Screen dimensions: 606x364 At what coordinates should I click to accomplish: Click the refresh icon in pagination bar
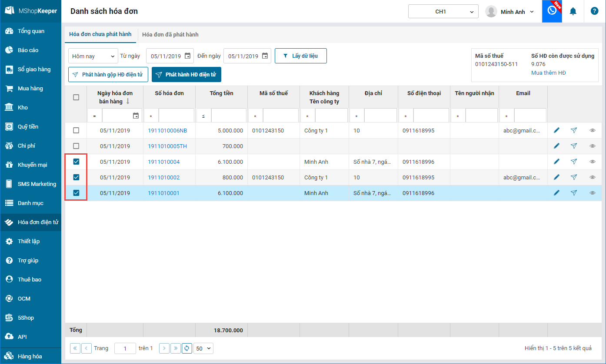pos(187,348)
